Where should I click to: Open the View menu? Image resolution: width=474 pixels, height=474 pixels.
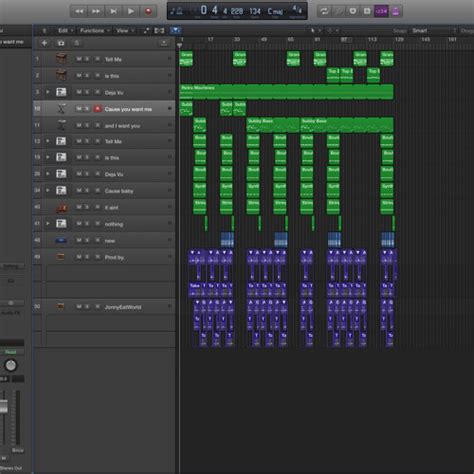point(125,31)
